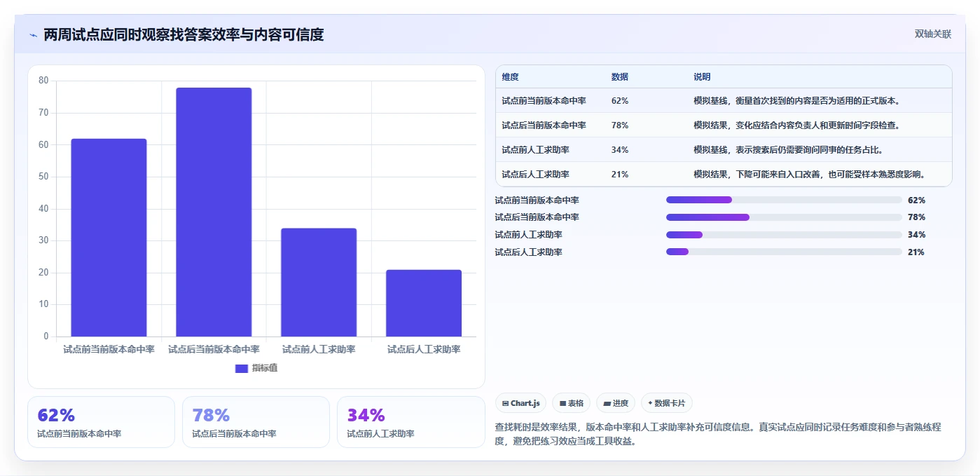Click the footnote paragraph starting 查找耗时是效率结果
980x476 pixels.
click(717, 434)
